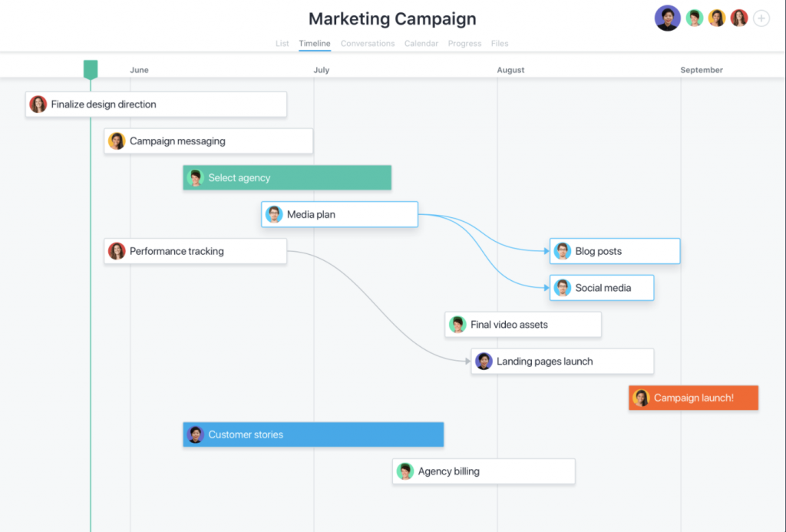Open the Final video assets task
Image resolution: width=786 pixels, height=532 pixels.
coord(523,325)
